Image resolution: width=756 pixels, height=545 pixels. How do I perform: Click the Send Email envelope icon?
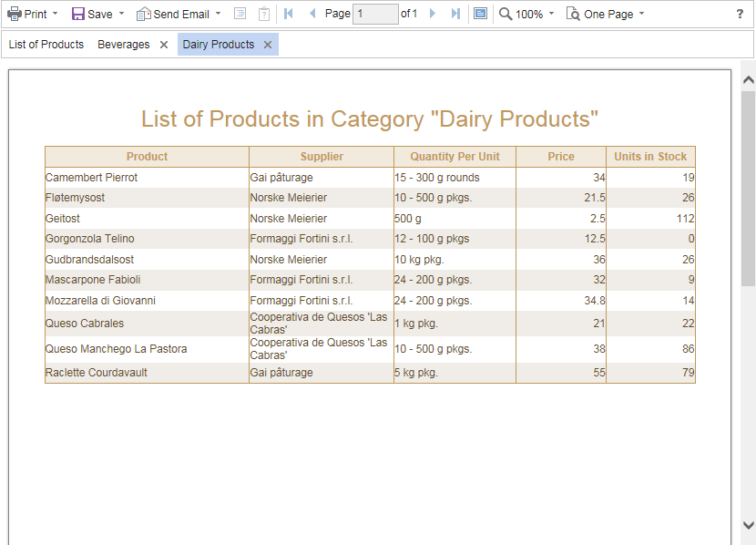tap(144, 14)
